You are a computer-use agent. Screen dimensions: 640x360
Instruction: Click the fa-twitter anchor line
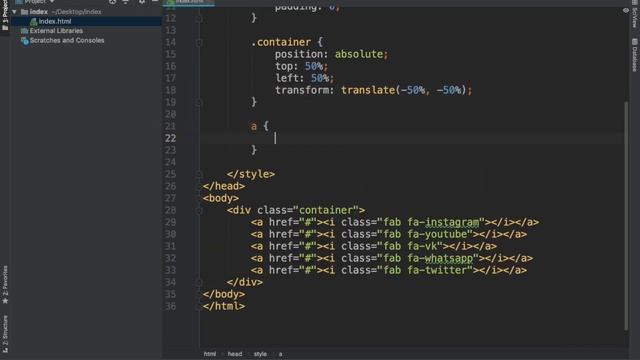[x=389, y=271]
